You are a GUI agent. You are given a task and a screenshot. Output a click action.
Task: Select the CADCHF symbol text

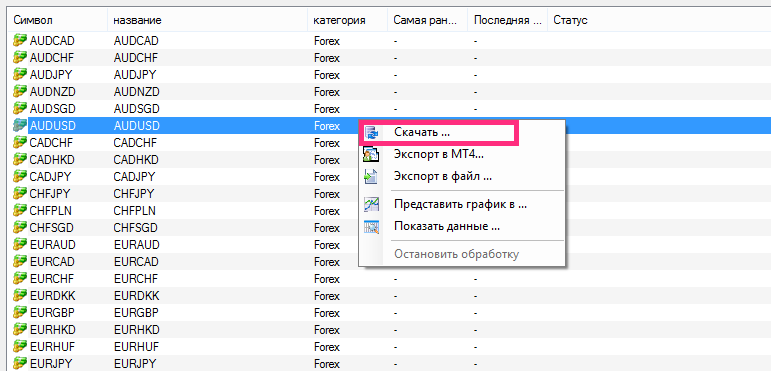[52, 143]
